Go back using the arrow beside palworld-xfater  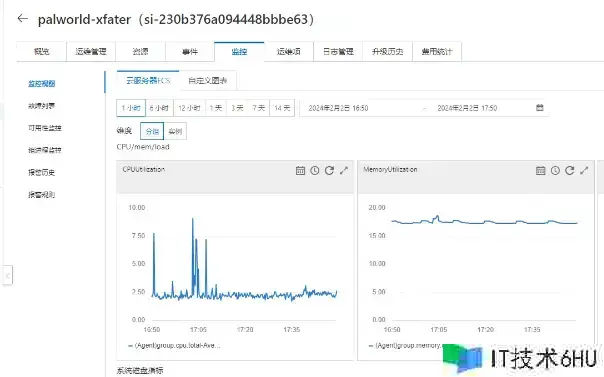click(x=23, y=18)
